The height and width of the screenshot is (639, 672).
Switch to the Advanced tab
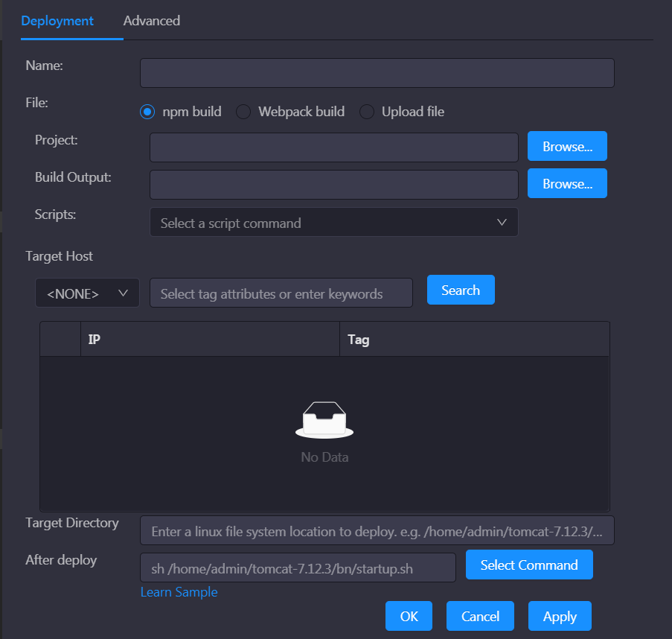[x=151, y=21]
